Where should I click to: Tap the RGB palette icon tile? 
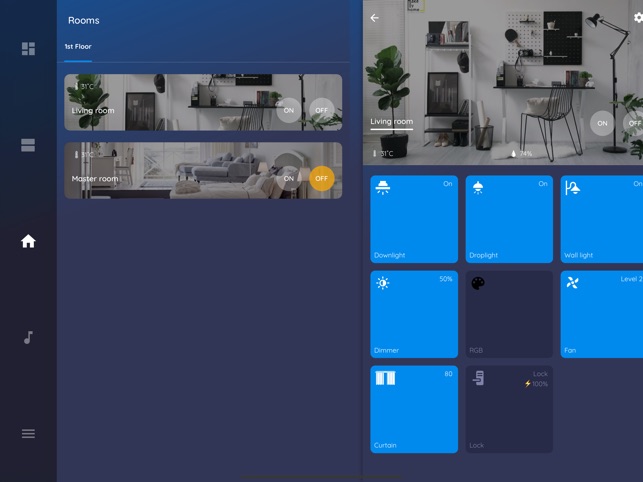pyautogui.click(x=509, y=314)
